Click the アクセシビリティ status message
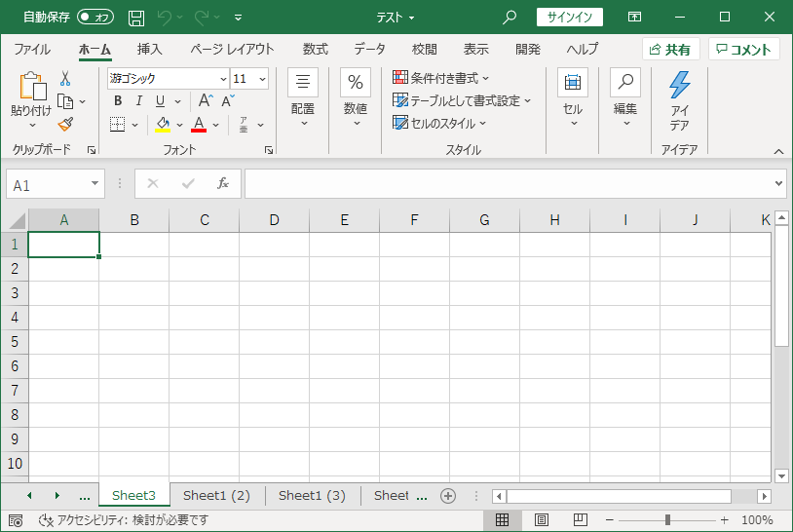The image size is (793, 532). (124, 520)
